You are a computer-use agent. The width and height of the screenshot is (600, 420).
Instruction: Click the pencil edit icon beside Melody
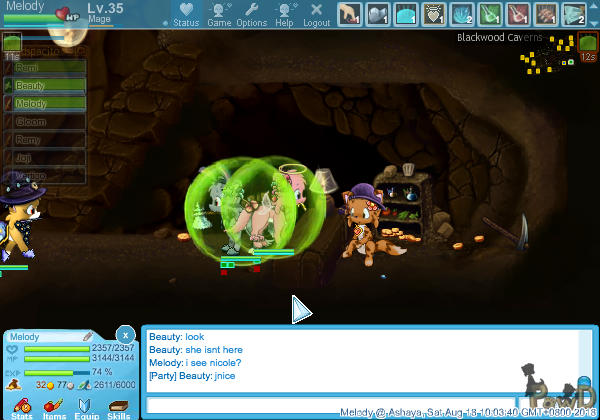87,336
